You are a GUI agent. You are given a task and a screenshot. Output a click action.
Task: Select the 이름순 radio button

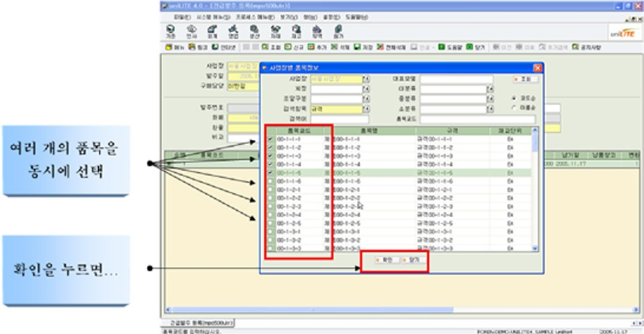pos(514,107)
